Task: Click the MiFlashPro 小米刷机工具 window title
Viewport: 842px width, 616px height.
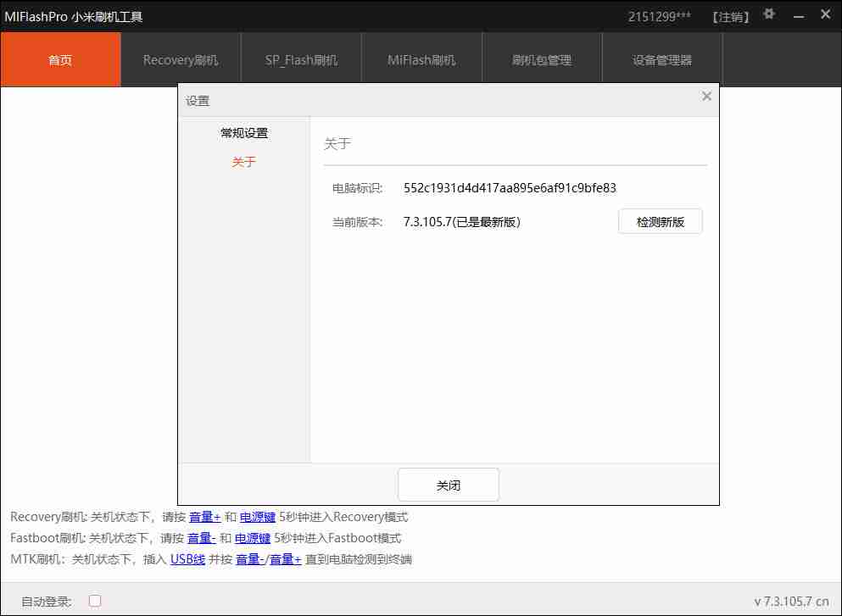Action: pos(74,17)
